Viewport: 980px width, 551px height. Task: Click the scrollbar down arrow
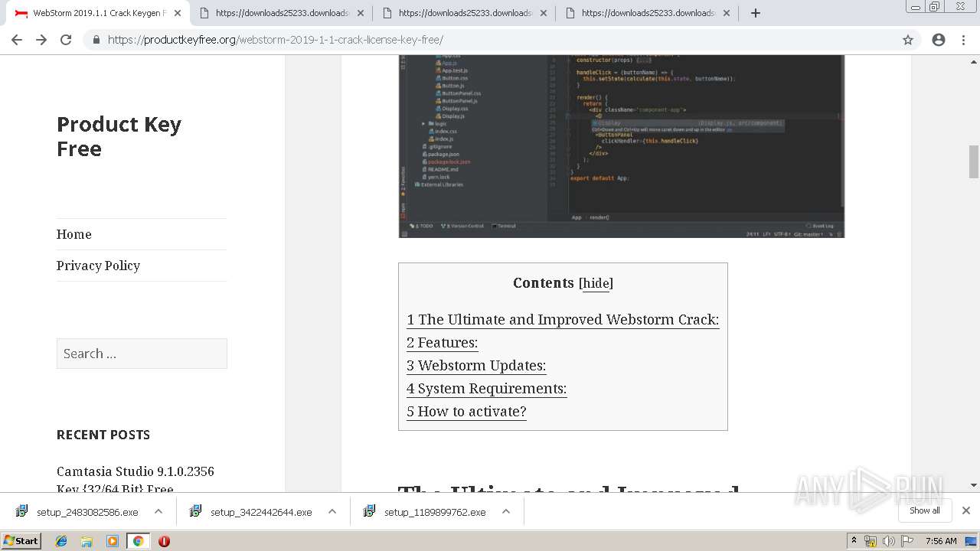(974, 485)
